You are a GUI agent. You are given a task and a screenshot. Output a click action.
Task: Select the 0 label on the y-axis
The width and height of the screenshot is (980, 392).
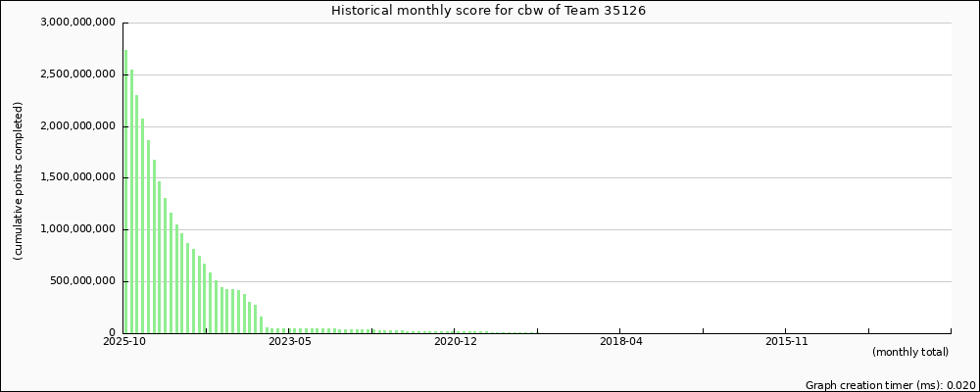pos(112,333)
